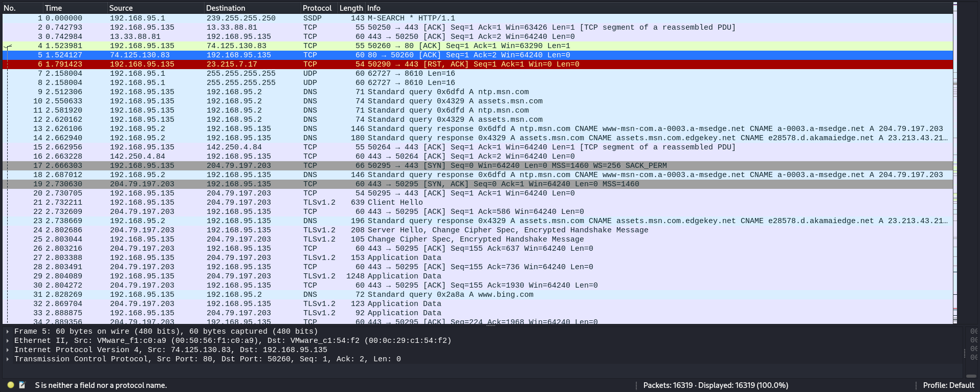This screenshot has width=980, height=392.
Task: Select packet 31 DNS query www.bing.com
Action: (x=478, y=294)
